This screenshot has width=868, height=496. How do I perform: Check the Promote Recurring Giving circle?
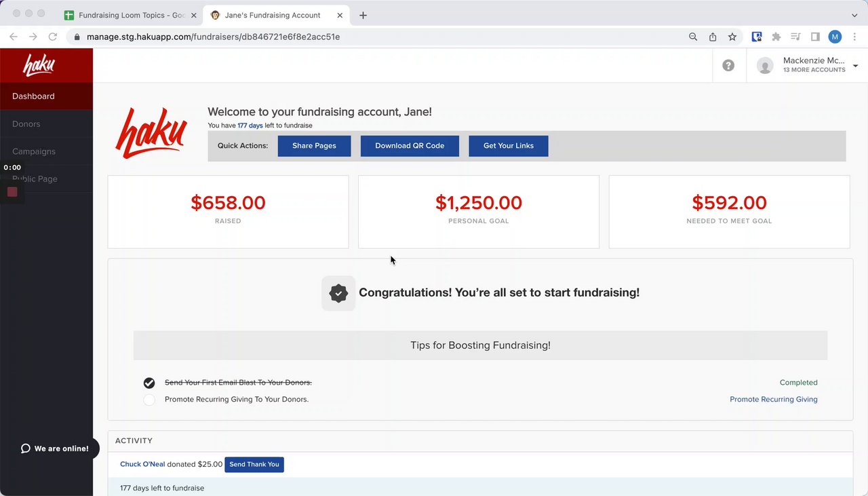click(x=149, y=400)
